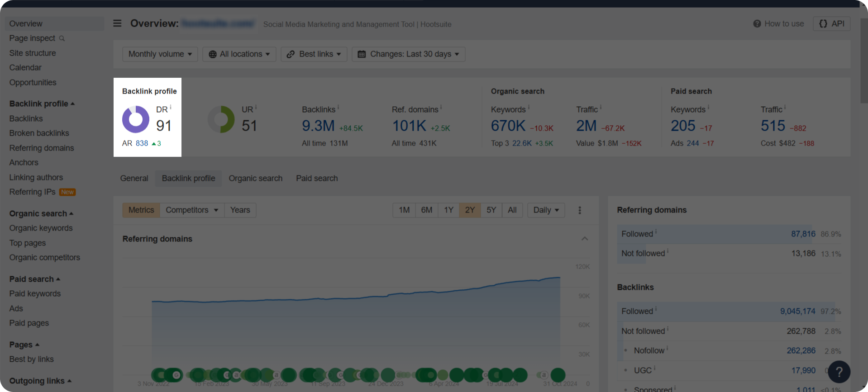Screen dimensions: 868x392
Task: Open Changes: Last 30 days dropdown
Action: pos(408,54)
